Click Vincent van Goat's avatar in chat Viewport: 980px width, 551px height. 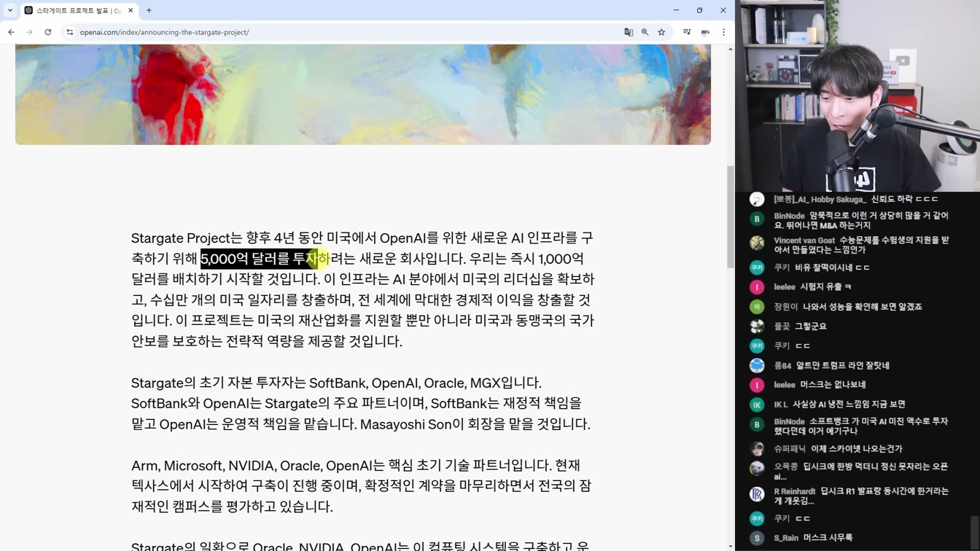757,243
